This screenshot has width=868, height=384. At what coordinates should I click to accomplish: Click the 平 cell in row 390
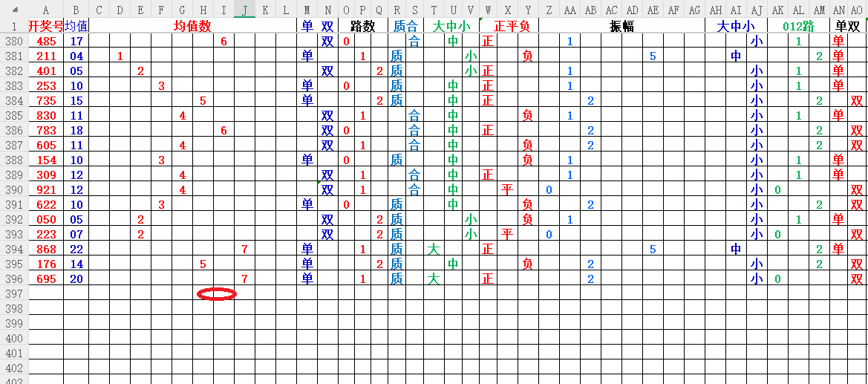[x=507, y=189]
